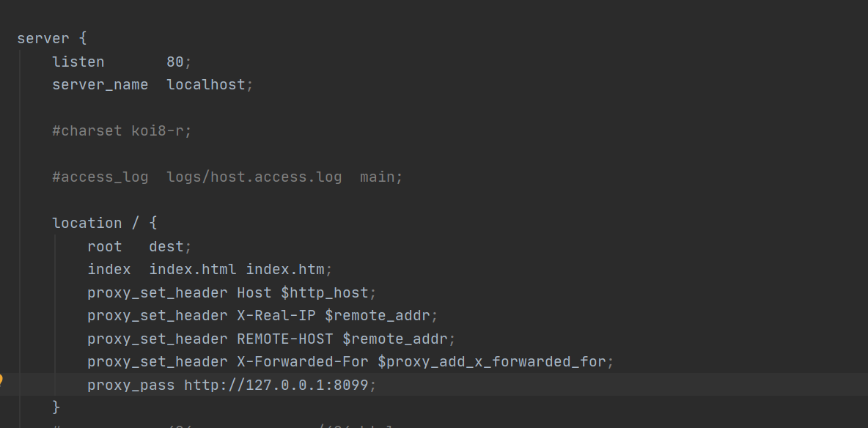868x428 pixels.
Task: Click the listen port value 80
Action: coord(175,62)
